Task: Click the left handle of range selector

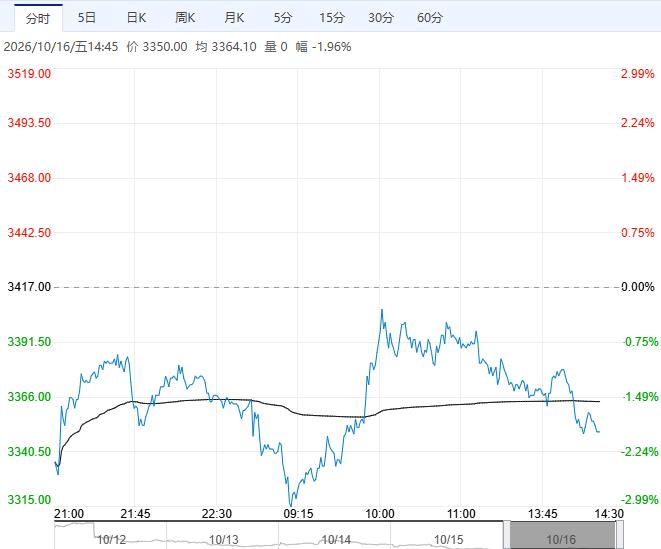Action: coord(507,535)
